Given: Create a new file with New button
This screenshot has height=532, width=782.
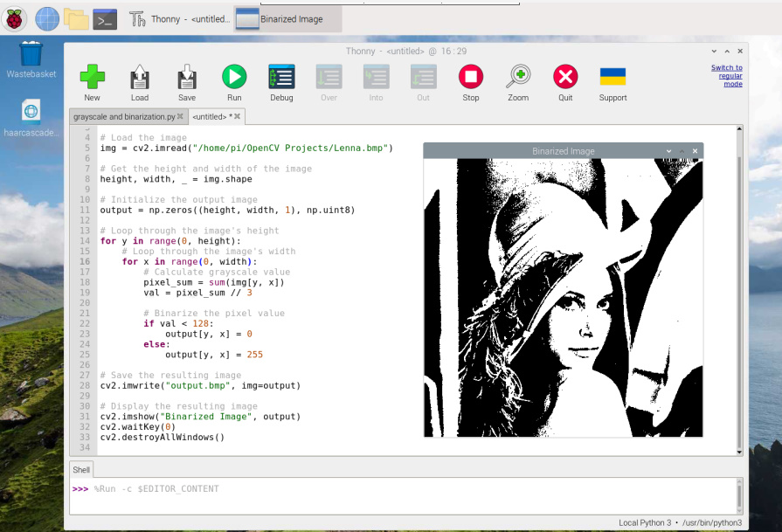Looking at the screenshot, I should [93, 83].
